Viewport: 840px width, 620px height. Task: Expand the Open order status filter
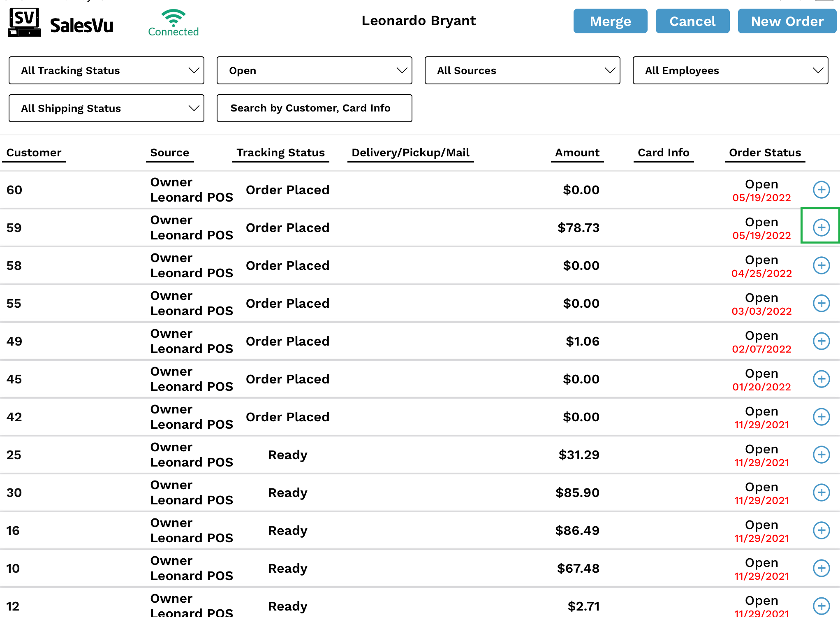pyautogui.click(x=314, y=70)
